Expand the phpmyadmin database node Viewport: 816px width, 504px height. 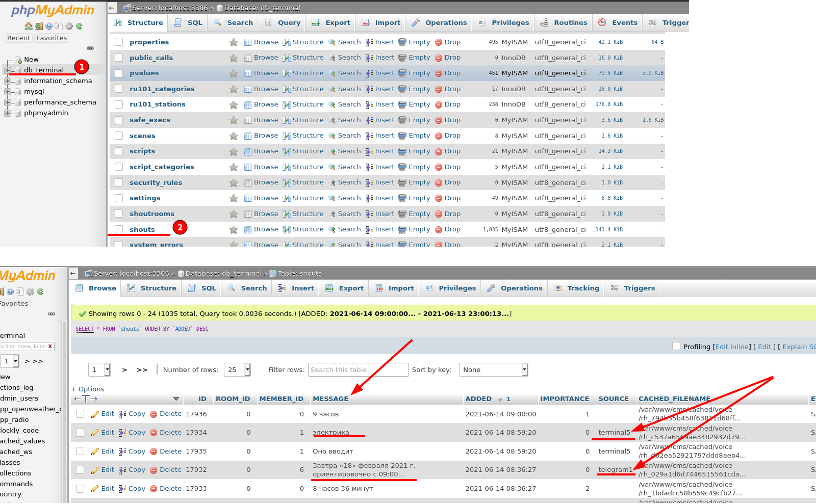click(8, 113)
